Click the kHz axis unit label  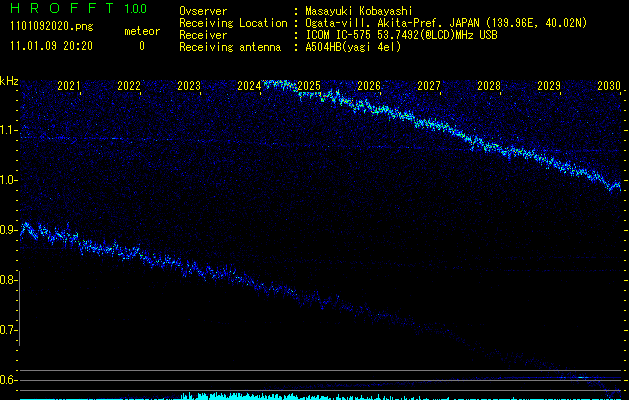tap(9, 81)
